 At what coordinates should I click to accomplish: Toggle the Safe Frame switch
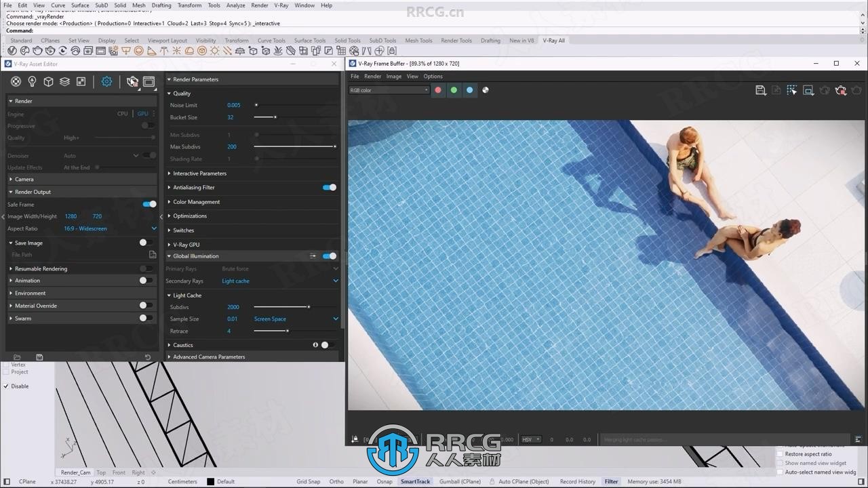149,204
